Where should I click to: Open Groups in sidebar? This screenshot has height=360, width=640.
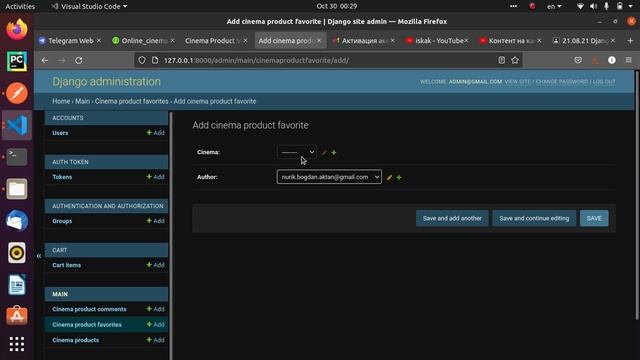pyautogui.click(x=62, y=221)
